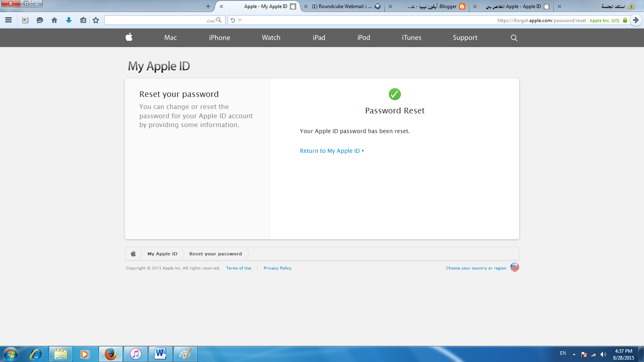Screen dimensions: 644x362
Task: Click Choose your country or region link
Action: [476, 268]
